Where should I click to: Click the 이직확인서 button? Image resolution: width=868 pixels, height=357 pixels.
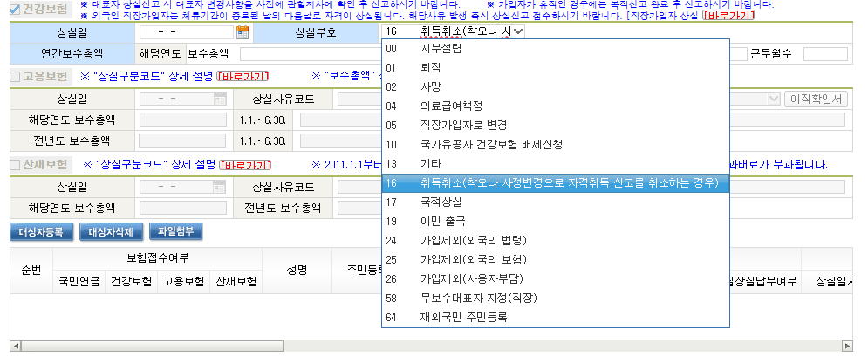click(x=816, y=100)
